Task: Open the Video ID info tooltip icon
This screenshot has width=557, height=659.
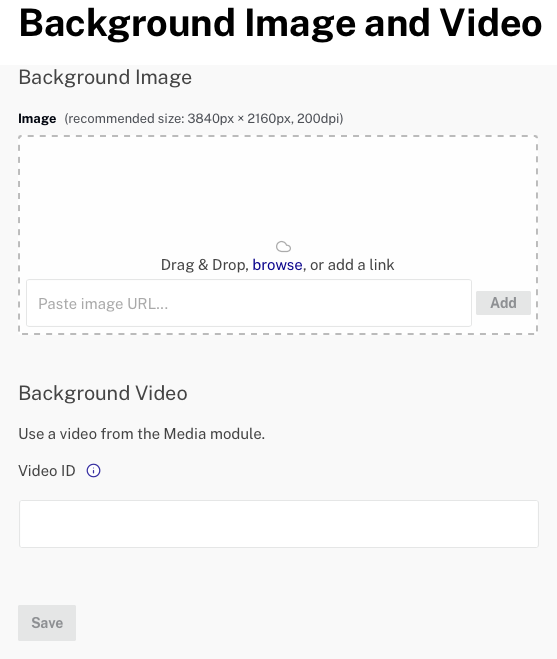Action: click(93, 470)
